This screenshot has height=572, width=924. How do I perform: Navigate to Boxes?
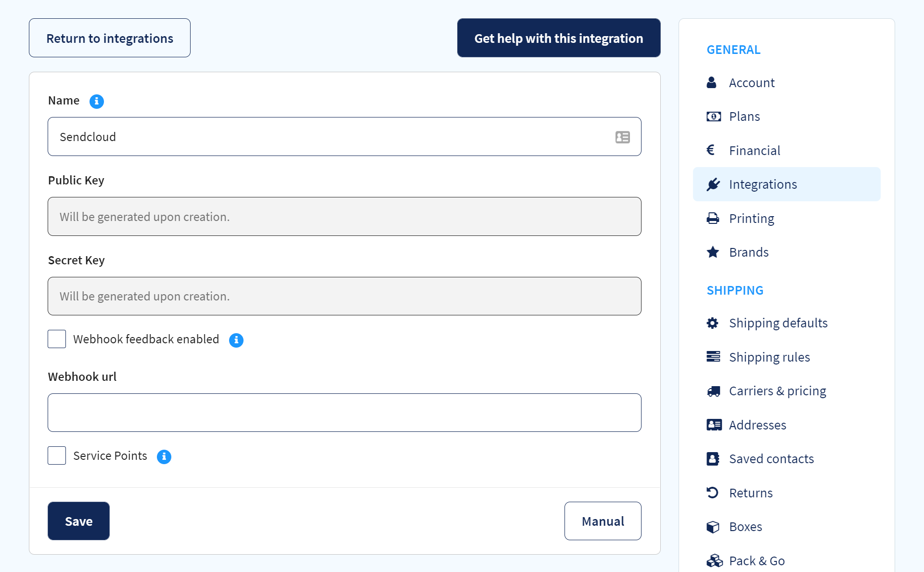pos(786,527)
